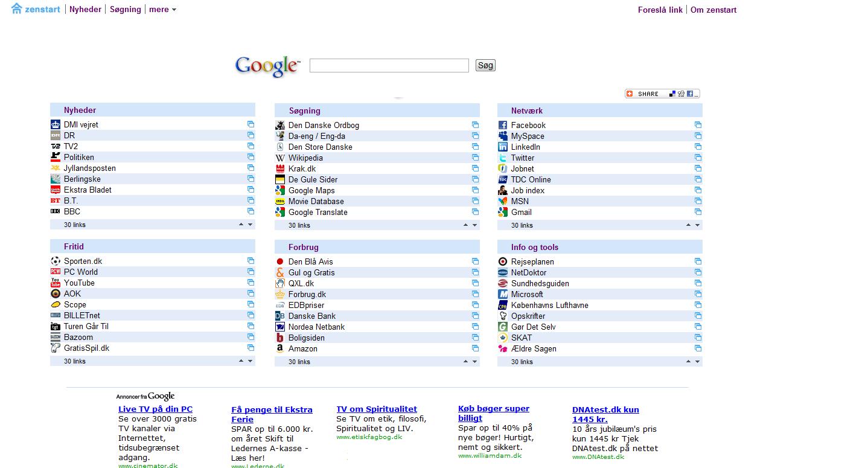Open the Nordea Netbank link

click(317, 327)
